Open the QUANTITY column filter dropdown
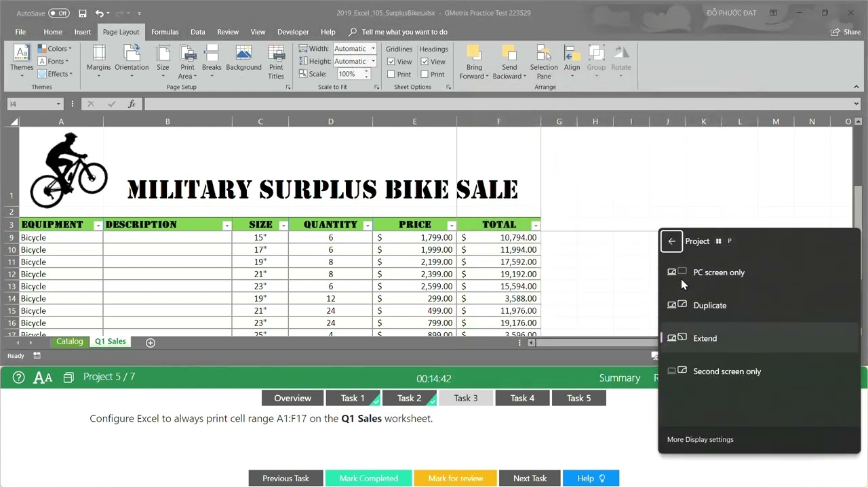Viewport: 868px width, 488px height. 367,225
